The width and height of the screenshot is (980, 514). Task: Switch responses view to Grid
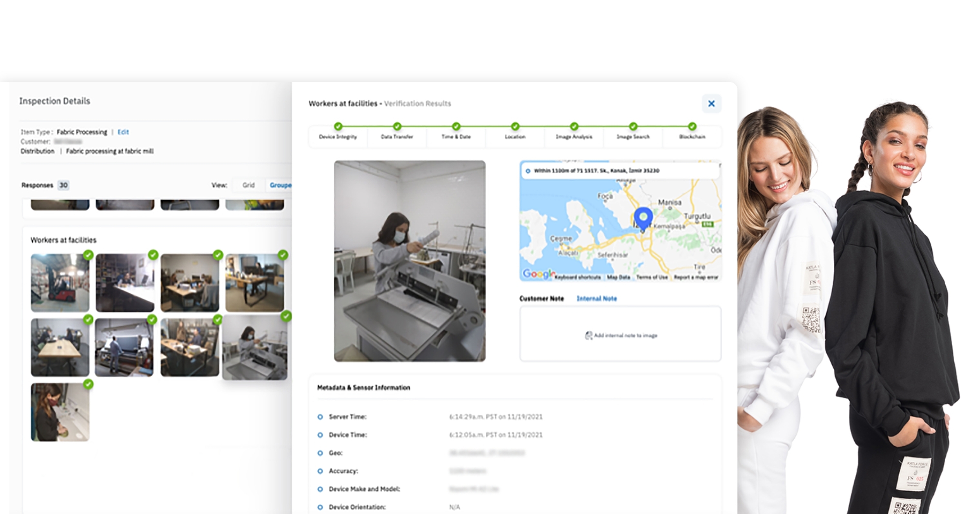click(x=248, y=185)
